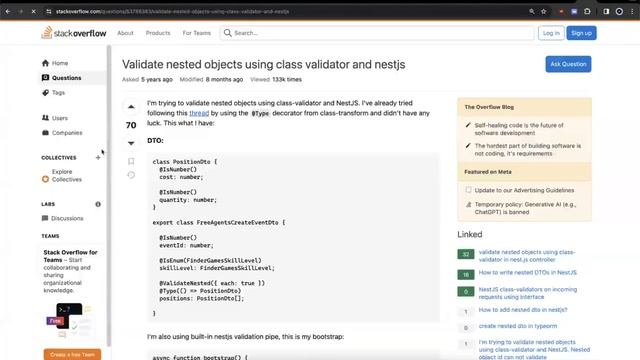The image size is (640, 360).
Task: Select Questions in the sidebar
Action: click(x=73, y=78)
